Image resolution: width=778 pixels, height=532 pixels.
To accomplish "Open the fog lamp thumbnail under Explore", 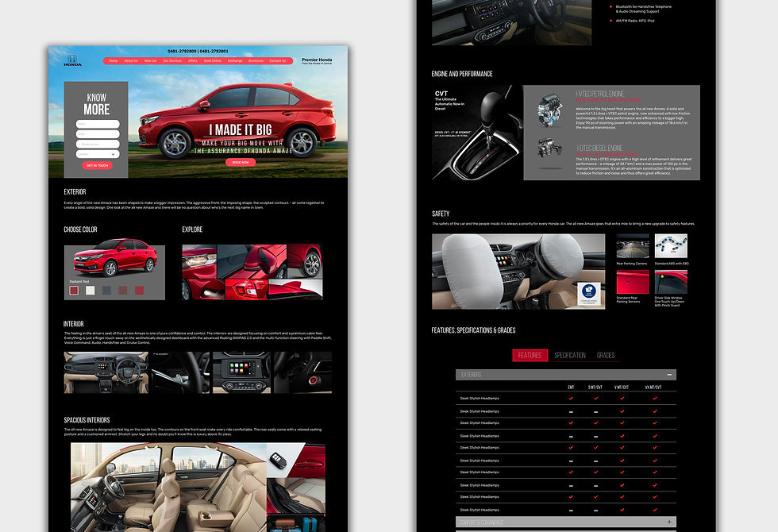I will pyautogui.click(x=203, y=289).
